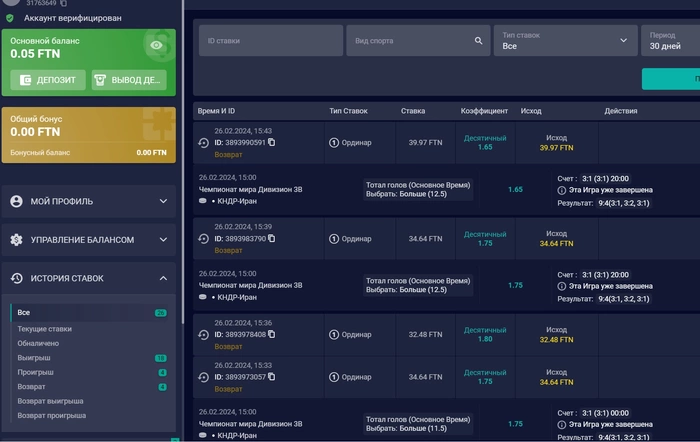Focus the Вид спорта search field
The image size is (700, 442).
point(418,41)
